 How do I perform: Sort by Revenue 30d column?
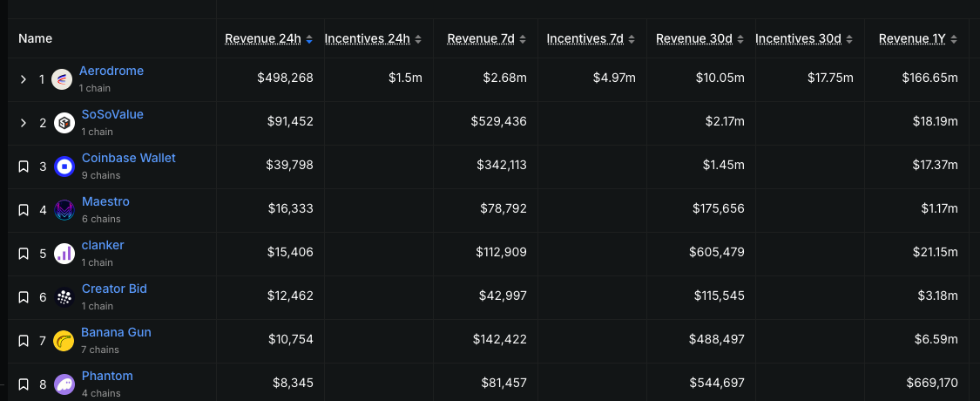[700, 38]
